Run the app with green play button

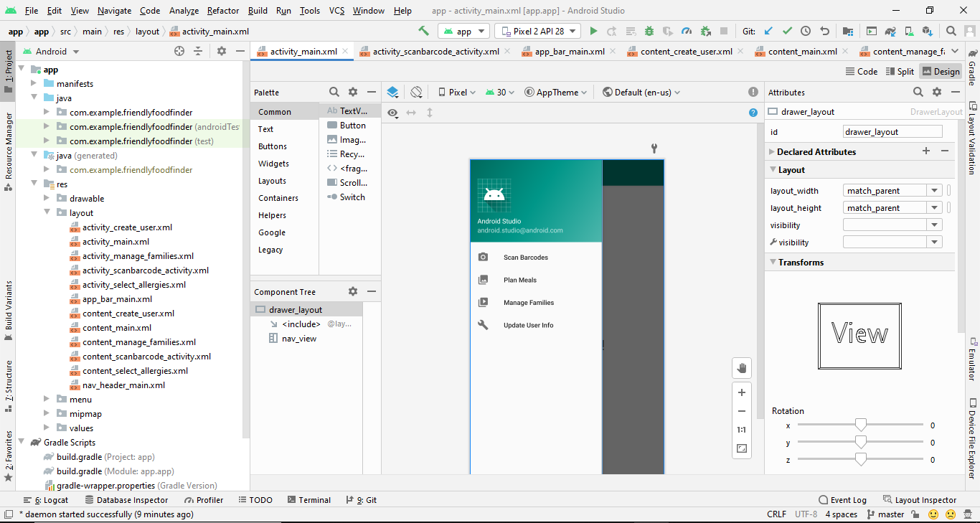pyautogui.click(x=593, y=31)
